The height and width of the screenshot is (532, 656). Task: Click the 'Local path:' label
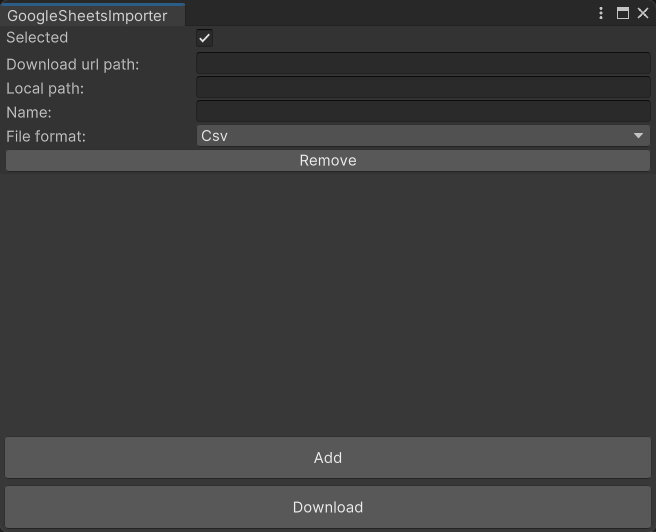45,89
